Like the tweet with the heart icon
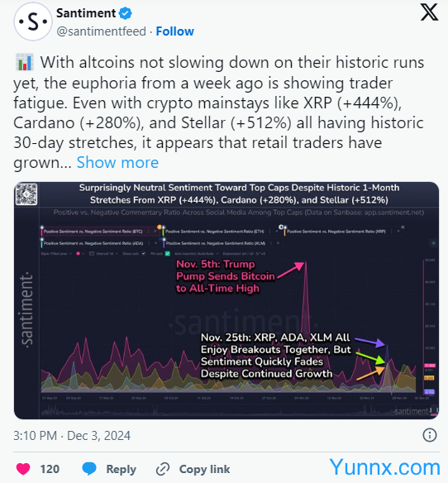 pos(23,469)
